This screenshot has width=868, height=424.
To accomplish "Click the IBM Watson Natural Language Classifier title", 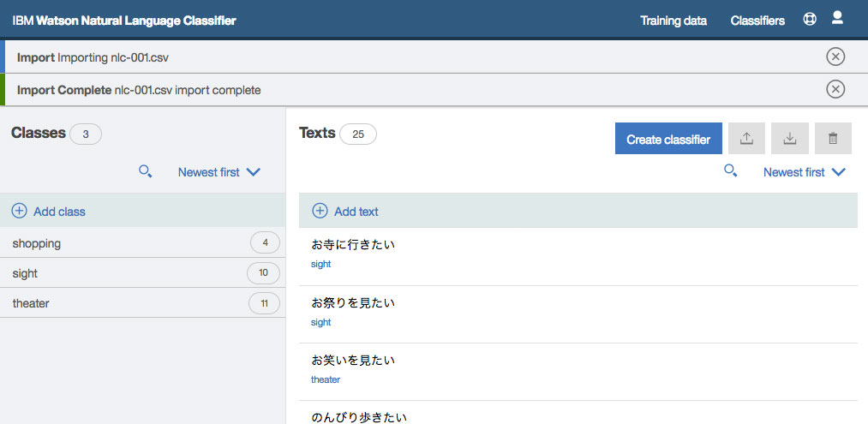I will click(124, 21).
